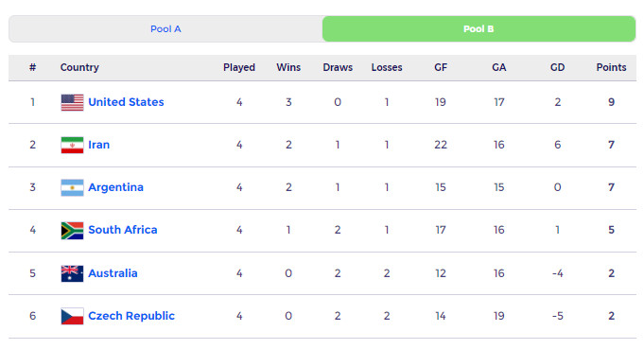Open the Czech Republic team link
Viewport: 644px width, 349px height.
pos(131,316)
